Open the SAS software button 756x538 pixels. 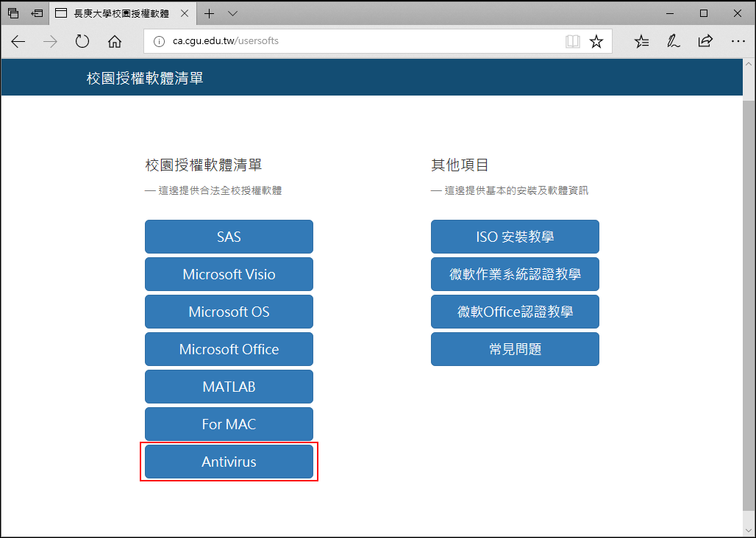click(x=229, y=237)
